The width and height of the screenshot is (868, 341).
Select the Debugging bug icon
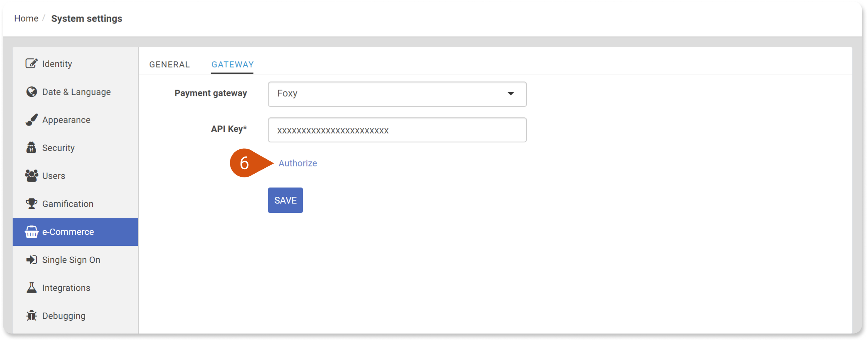(31, 316)
